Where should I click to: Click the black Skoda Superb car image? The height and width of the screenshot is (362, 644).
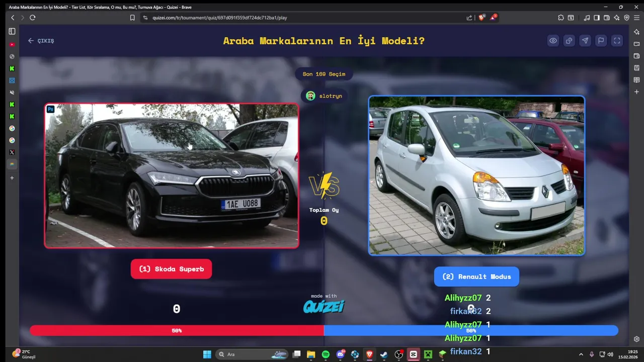point(172,175)
